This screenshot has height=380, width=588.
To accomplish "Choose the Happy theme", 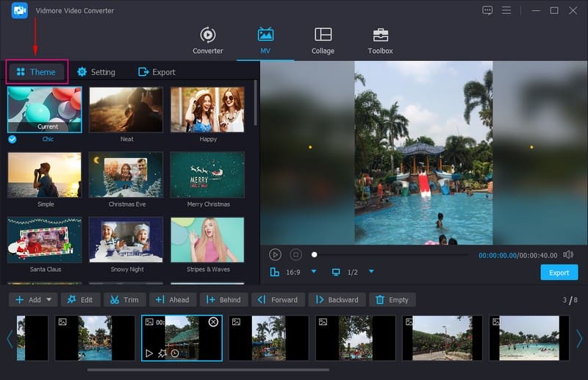I will coord(207,110).
